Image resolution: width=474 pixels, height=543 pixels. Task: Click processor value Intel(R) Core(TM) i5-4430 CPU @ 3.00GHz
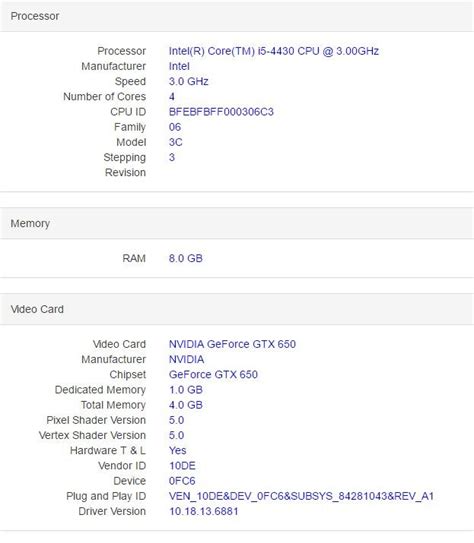tap(274, 51)
